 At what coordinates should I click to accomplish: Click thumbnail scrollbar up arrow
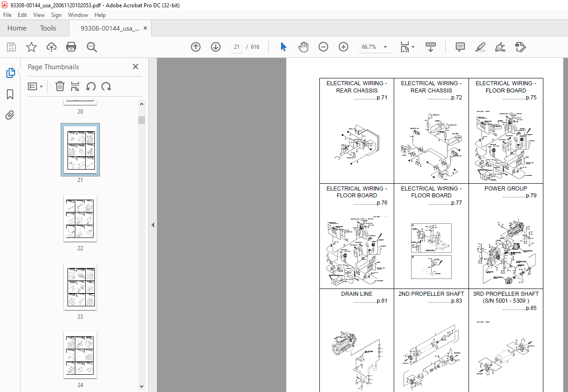[x=141, y=104]
